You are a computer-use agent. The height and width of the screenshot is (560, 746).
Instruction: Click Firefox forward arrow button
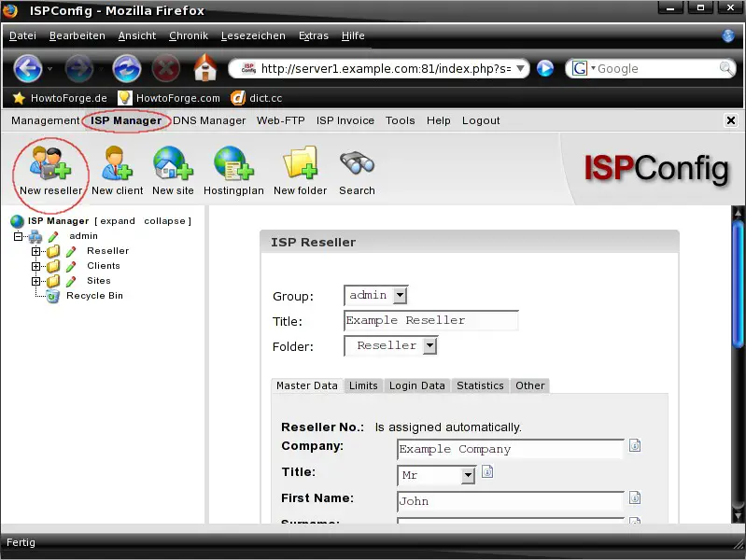[79, 68]
